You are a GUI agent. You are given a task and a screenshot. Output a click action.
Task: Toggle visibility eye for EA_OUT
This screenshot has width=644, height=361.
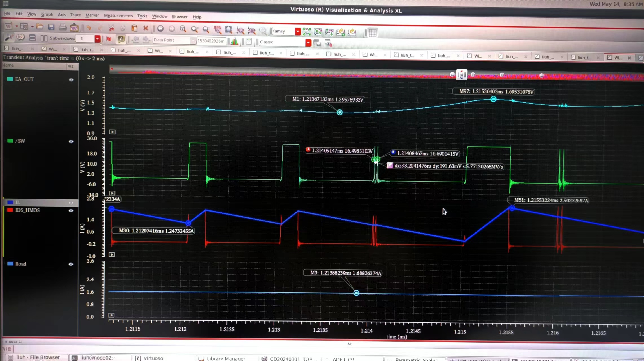pyautogui.click(x=71, y=80)
